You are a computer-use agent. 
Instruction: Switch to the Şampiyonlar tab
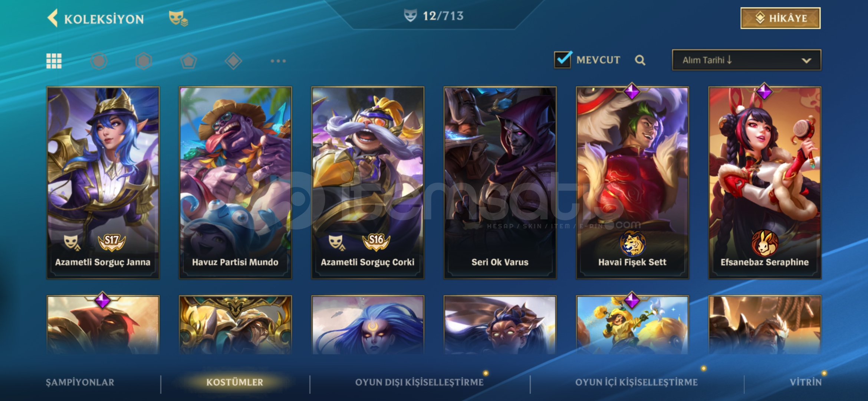tap(80, 382)
